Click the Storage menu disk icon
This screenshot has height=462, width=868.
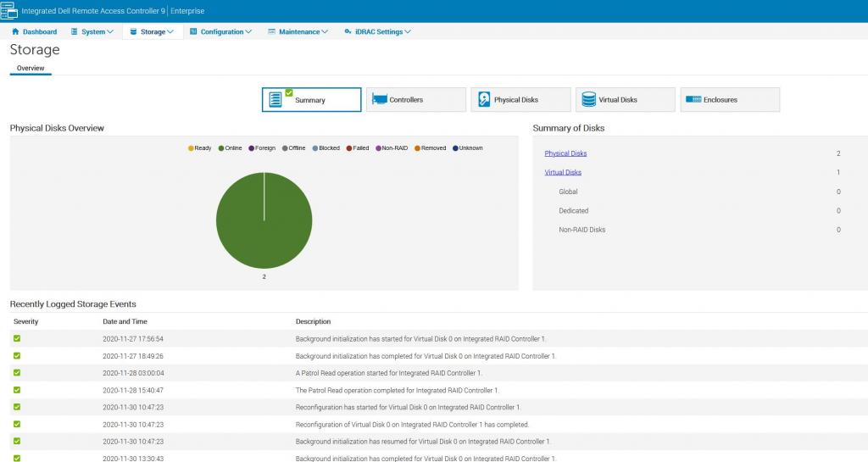pos(133,31)
